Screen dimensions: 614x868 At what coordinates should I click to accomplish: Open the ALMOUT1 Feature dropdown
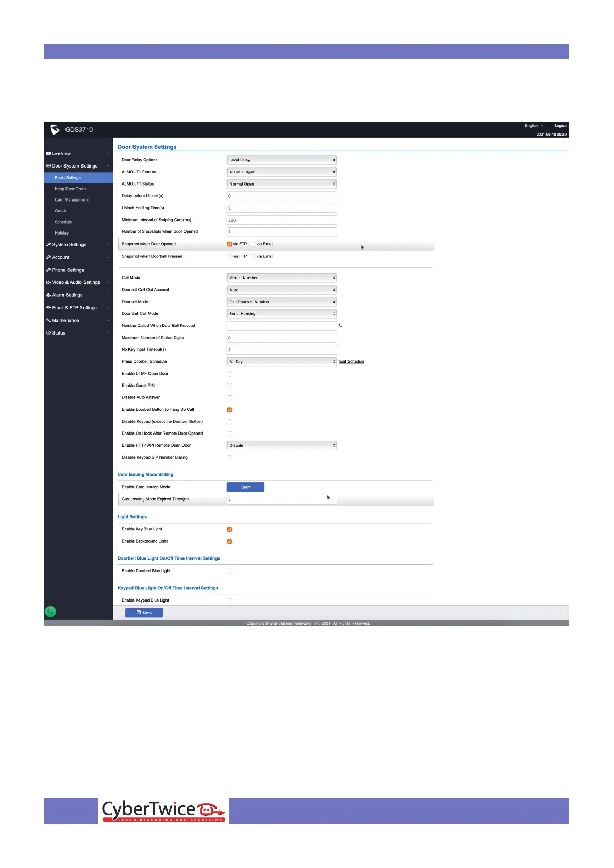click(281, 172)
